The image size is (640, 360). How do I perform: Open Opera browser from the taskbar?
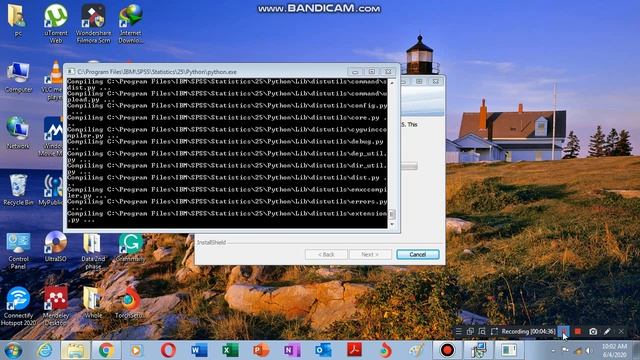168,350
